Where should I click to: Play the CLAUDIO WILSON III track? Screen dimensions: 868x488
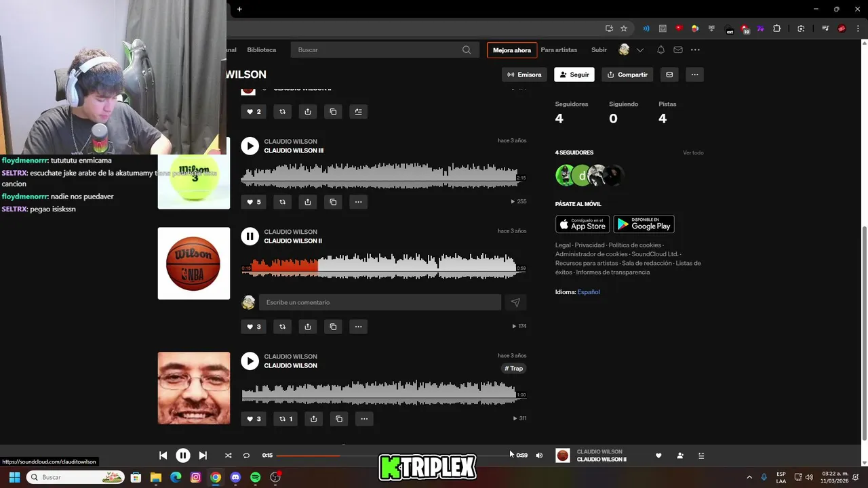click(x=250, y=146)
